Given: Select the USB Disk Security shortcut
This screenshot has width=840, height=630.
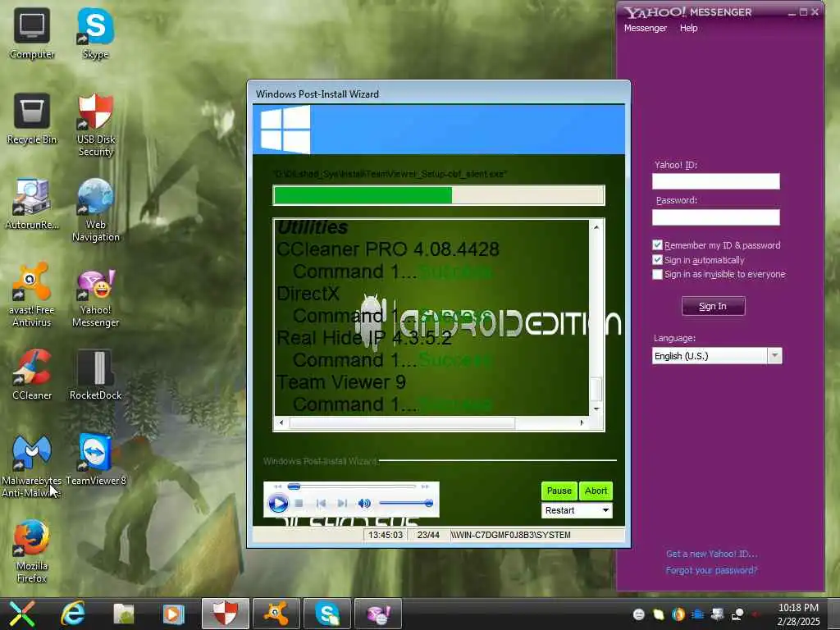Looking at the screenshot, I should [x=95, y=125].
